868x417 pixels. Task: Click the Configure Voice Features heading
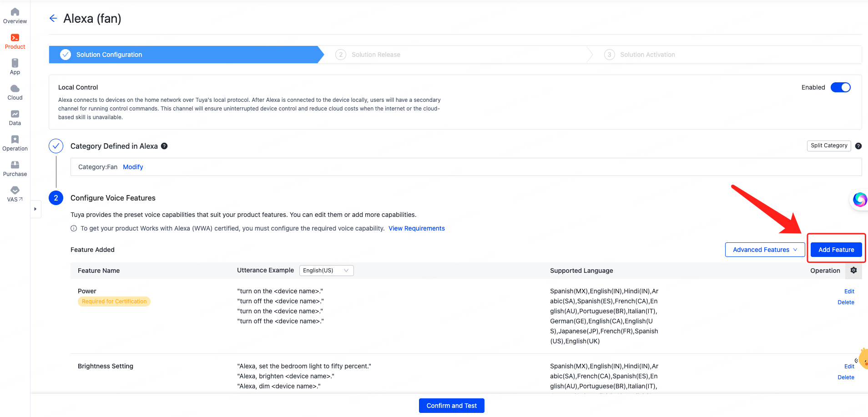(x=113, y=198)
